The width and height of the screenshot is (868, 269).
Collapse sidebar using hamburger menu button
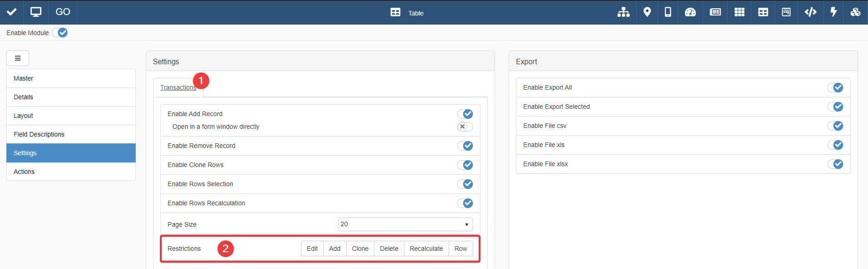click(18, 58)
